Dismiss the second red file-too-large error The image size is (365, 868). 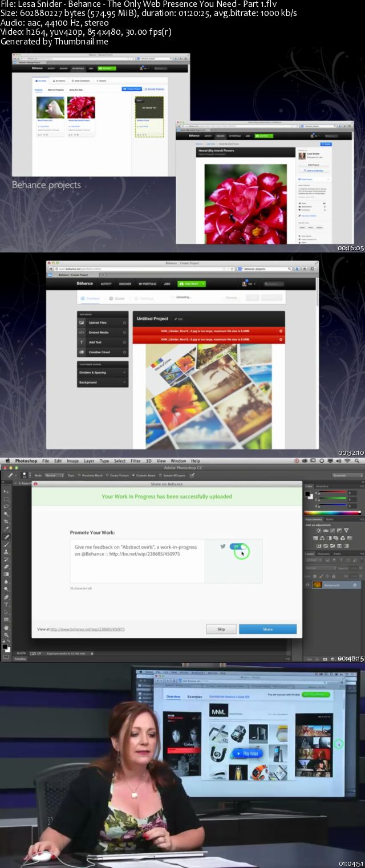[281, 340]
